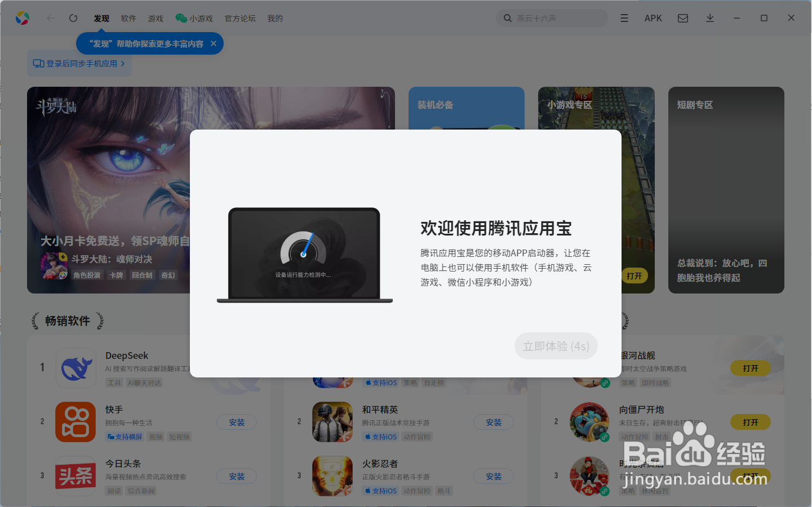The height and width of the screenshot is (507, 812).
Task: Switch to the 官方论坛 tab
Action: [239, 17]
